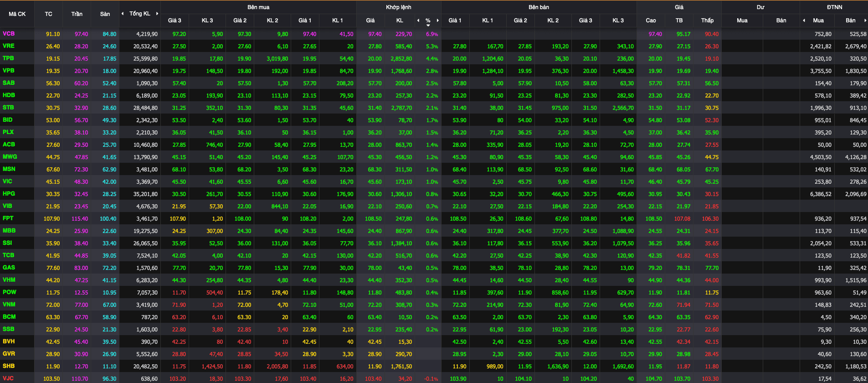
Task: Select the TCB ticker
Action: click(8, 255)
